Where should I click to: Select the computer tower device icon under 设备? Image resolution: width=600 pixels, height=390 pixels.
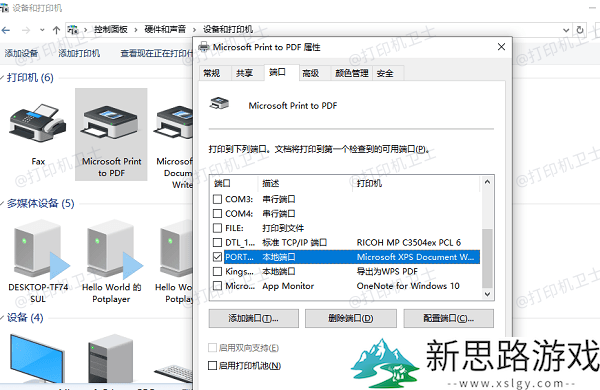[111, 358]
